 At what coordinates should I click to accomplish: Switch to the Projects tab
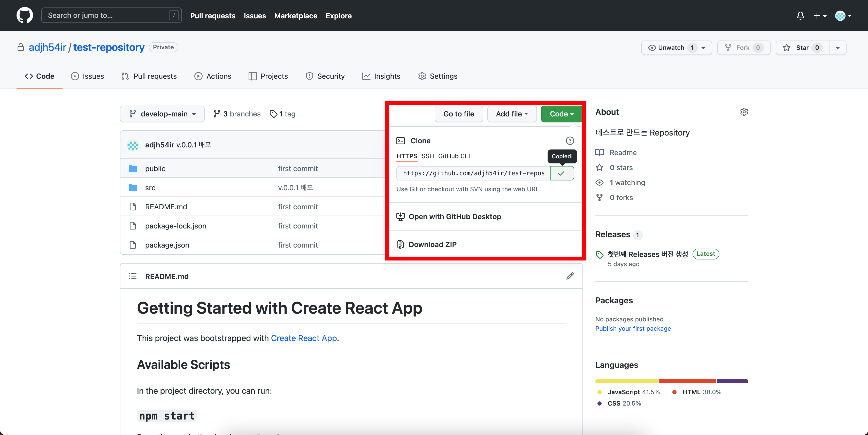(268, 76)
